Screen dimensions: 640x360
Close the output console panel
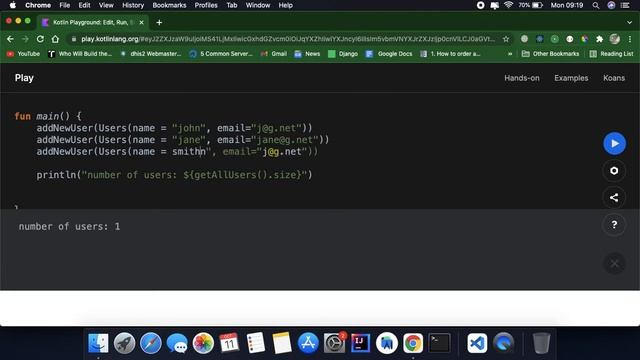click(614, 264)
